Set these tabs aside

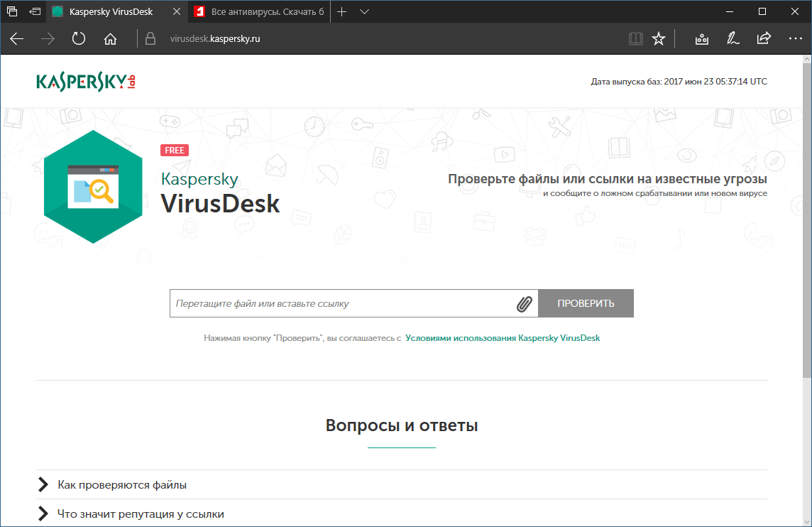pyautogui.click(x=35, y=11)
